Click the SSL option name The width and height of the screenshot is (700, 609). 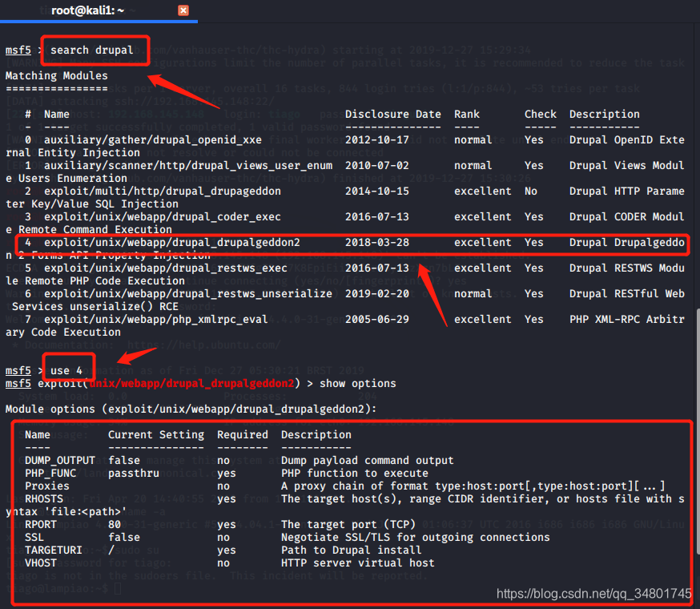(34, 538)
